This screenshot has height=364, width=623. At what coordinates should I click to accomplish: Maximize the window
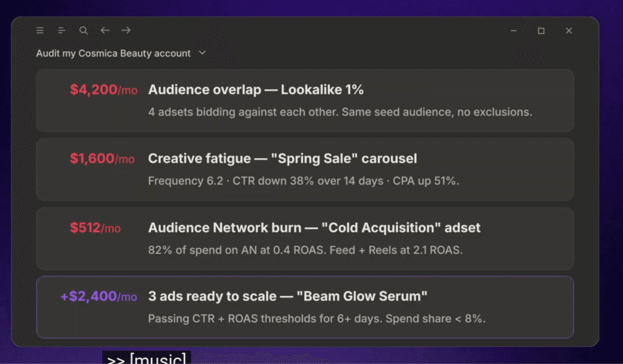(541, 31)
